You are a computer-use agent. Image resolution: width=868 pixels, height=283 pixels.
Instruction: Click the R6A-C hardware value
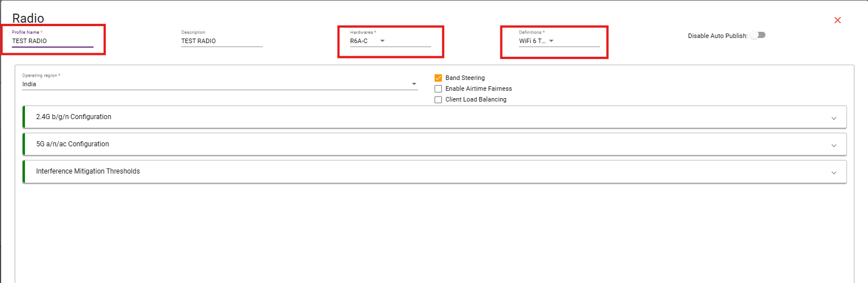(x=359, y=41)
